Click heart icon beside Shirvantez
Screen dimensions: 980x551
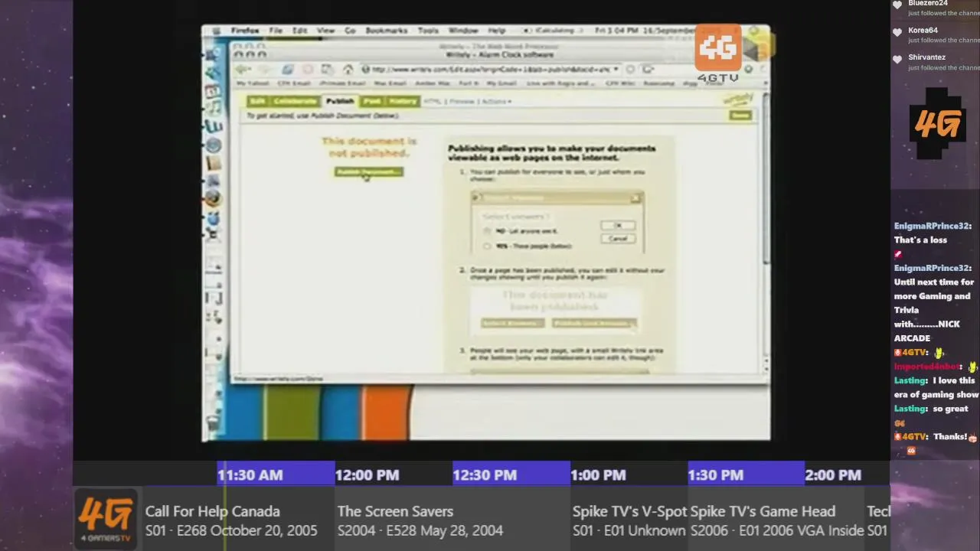point(897,59)
